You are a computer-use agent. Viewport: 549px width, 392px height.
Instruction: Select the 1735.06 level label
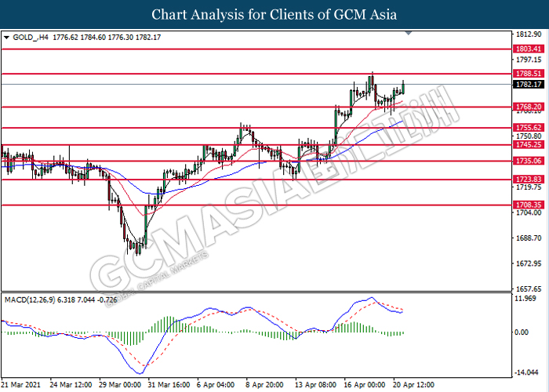(x=529, y=161)
